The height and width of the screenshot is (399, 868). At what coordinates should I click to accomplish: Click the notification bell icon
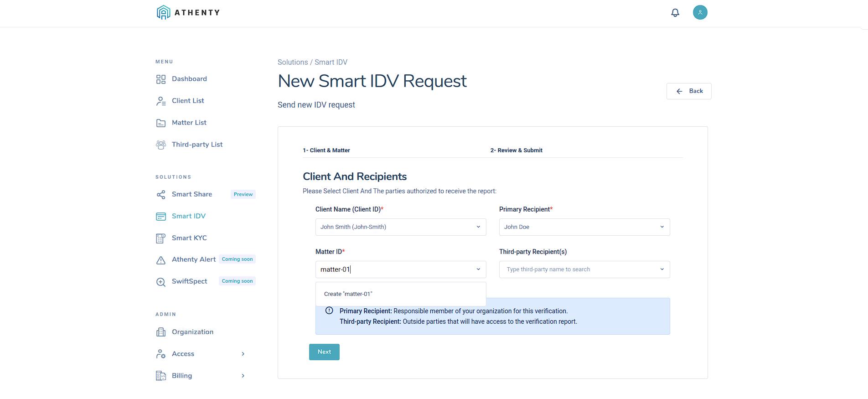click(x=675, y=13)
